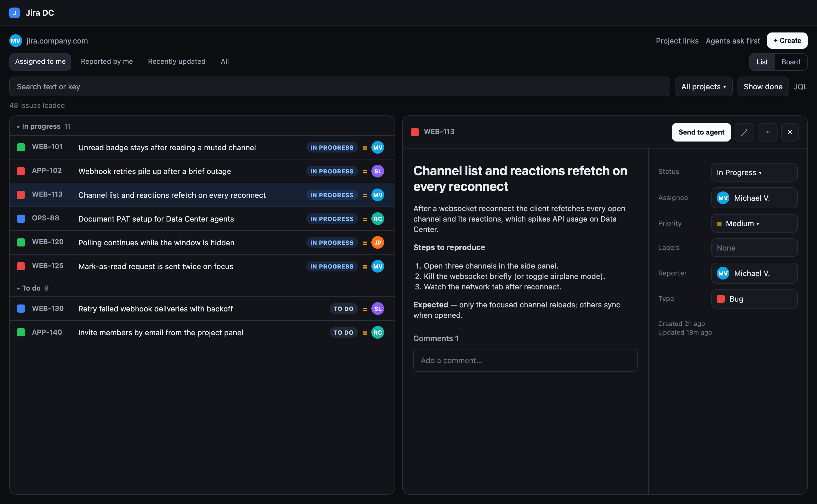Collapse the In progress group
This screenshot has height=504, width=817.
(44, 126)
